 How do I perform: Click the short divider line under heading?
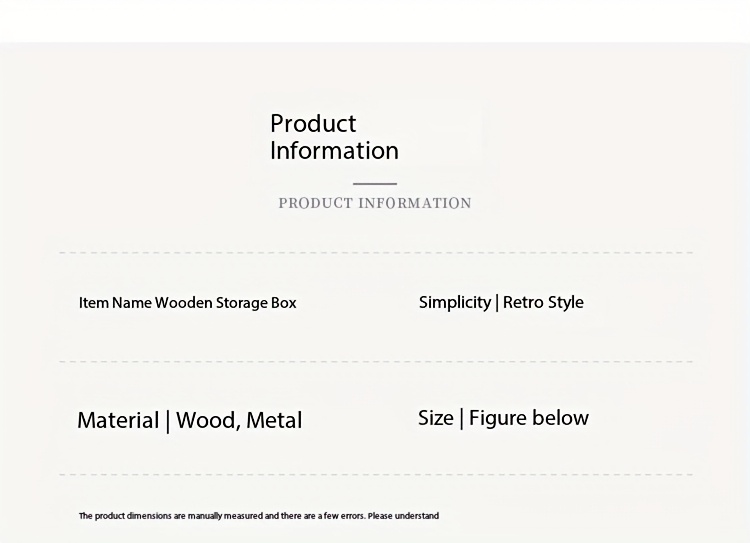click(375, 184)
